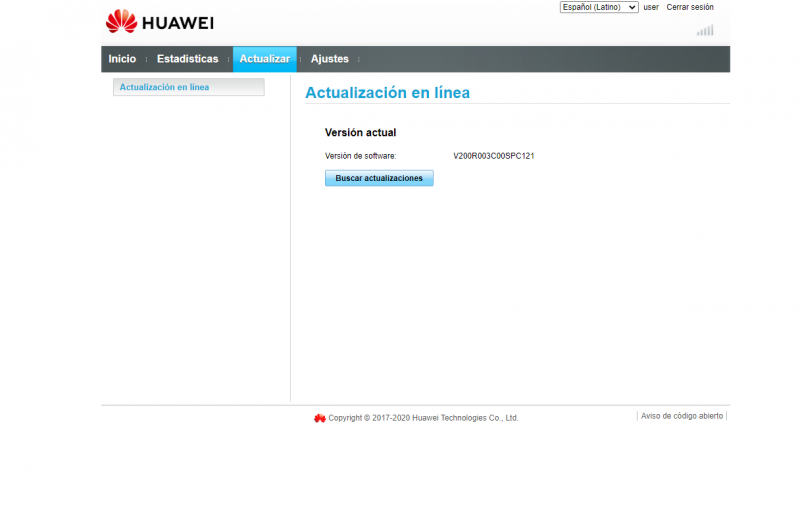Click the version number V200R003C00SPC121
This screenshot has width=800, height=518.
click(494, 156)
